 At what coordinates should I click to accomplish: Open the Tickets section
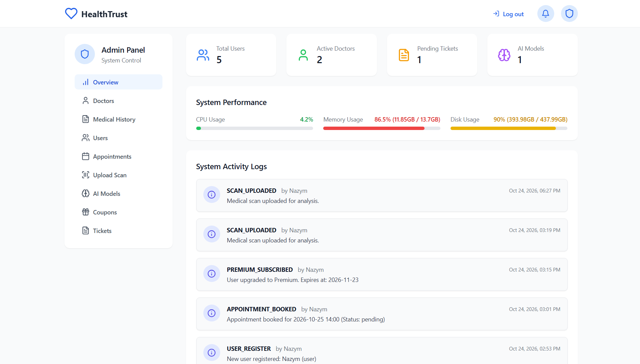click(119, 231)
